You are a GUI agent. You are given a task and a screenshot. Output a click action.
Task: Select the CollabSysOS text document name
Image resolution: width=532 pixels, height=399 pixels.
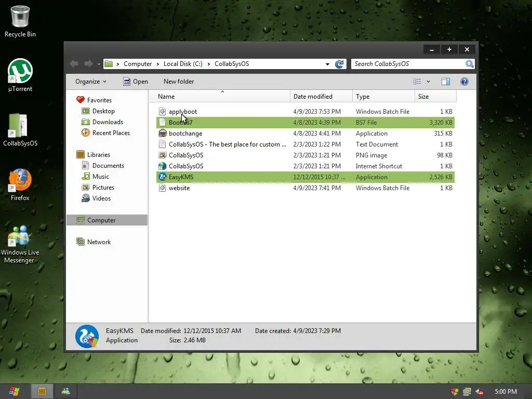pyautogui.click(x=228, y=144)
